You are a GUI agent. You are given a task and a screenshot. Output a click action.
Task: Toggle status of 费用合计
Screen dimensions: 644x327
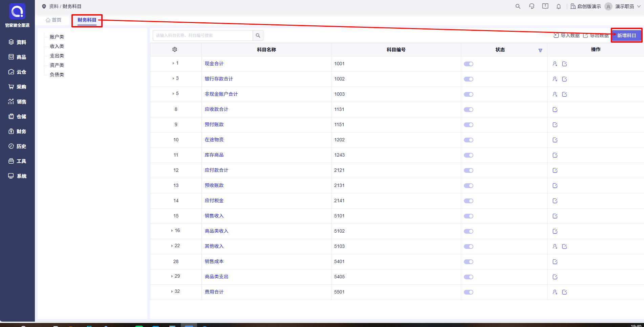[469, 292]
